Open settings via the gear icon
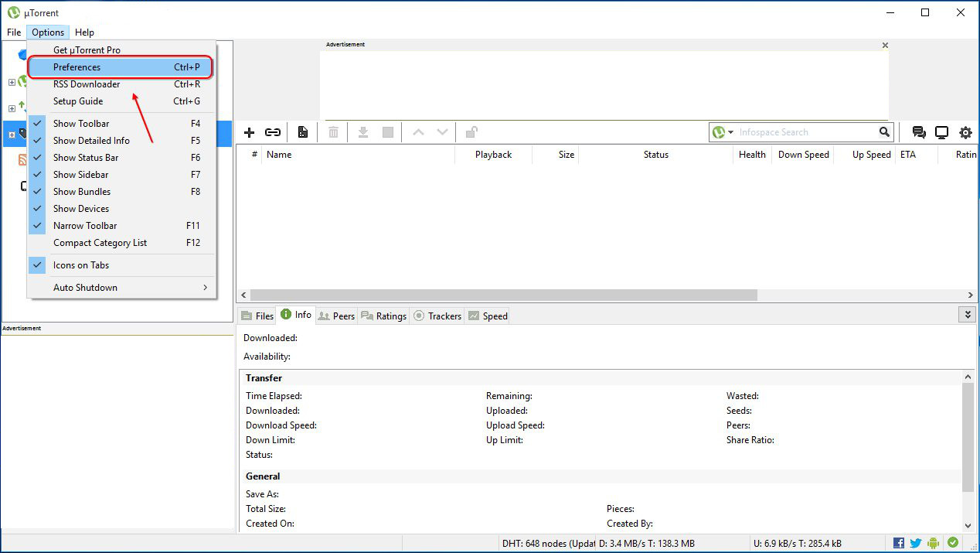The height and width of the screenshot is (553, 980). point(965,132)
